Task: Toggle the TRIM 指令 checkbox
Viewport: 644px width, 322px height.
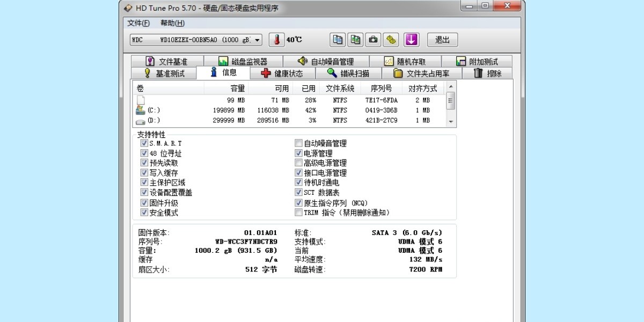Action: pos(299,213)
